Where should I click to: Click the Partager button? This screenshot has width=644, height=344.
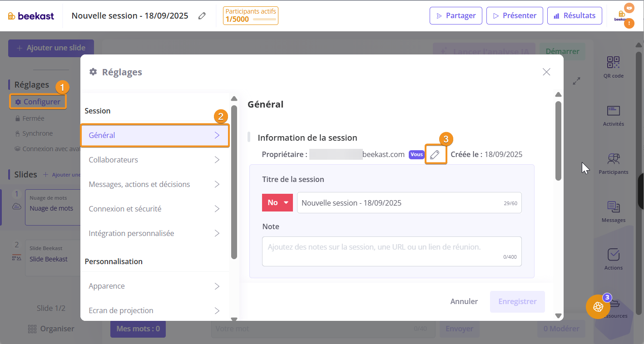click(x=456, y=16)
